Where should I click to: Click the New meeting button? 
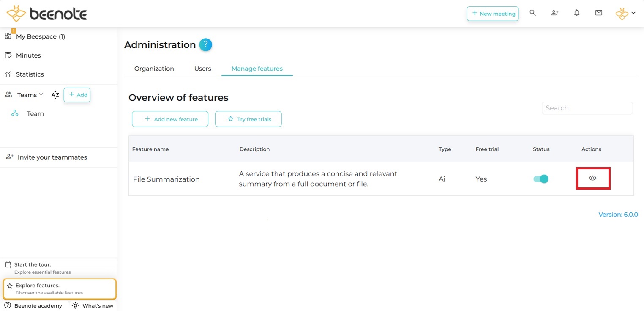[x=492, y=14]
